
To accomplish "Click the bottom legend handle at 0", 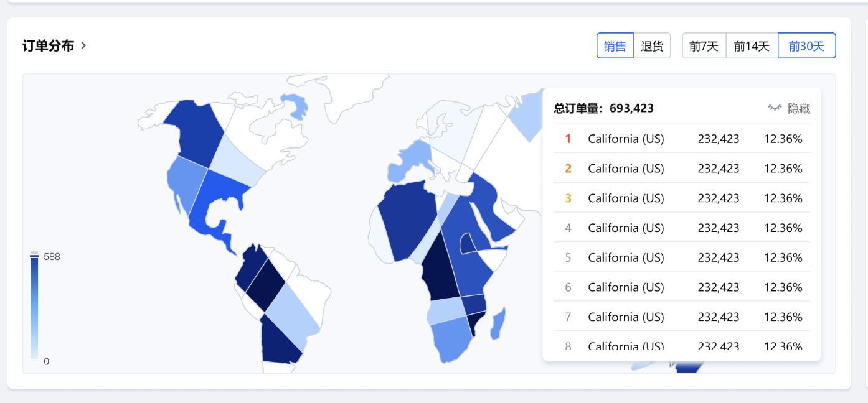I will point(34,361).
